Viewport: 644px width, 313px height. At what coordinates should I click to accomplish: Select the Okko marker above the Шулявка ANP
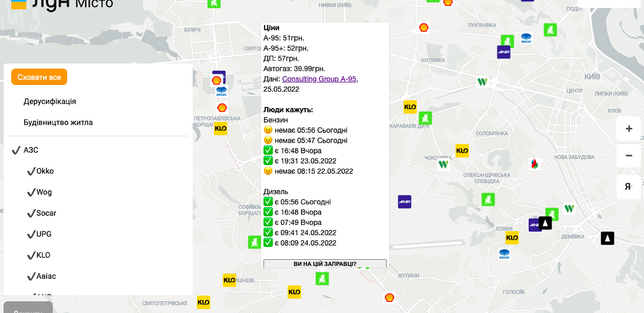[x=507, y=42]
